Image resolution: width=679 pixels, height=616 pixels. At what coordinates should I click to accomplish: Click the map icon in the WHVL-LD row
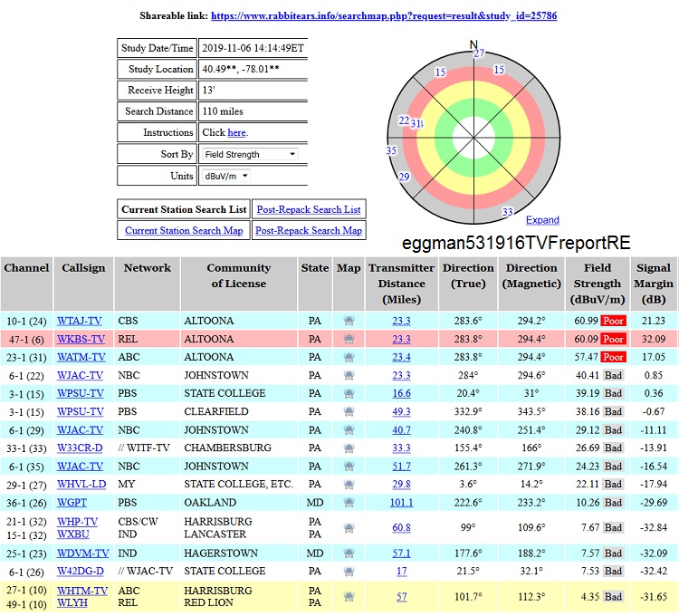click(x=348, y=484)
